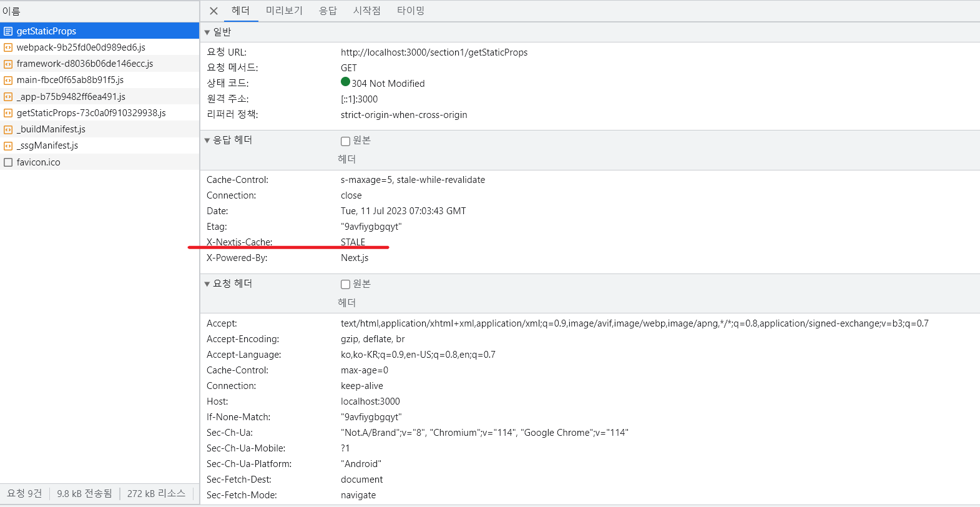Click script icon of getStaticProps-73c0a0f910329938.js
980x507 pixels.
coord(8,113)
